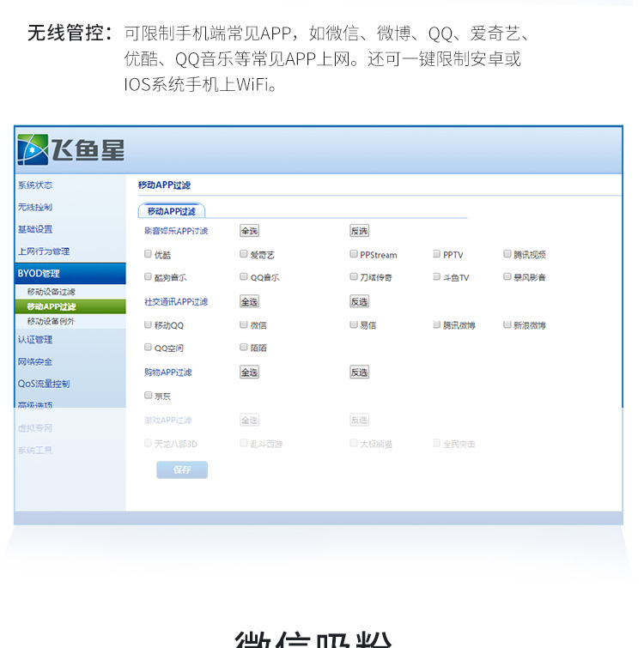Click the 社交通讯APP过滤 section label
This screenshot has height=648, width=644.
point(176,302)
